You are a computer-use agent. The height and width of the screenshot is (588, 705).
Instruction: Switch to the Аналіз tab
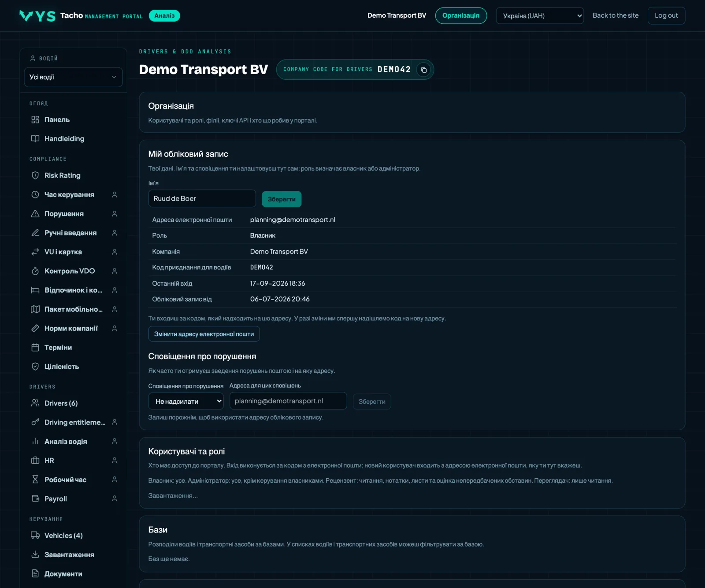coord(164,15)
